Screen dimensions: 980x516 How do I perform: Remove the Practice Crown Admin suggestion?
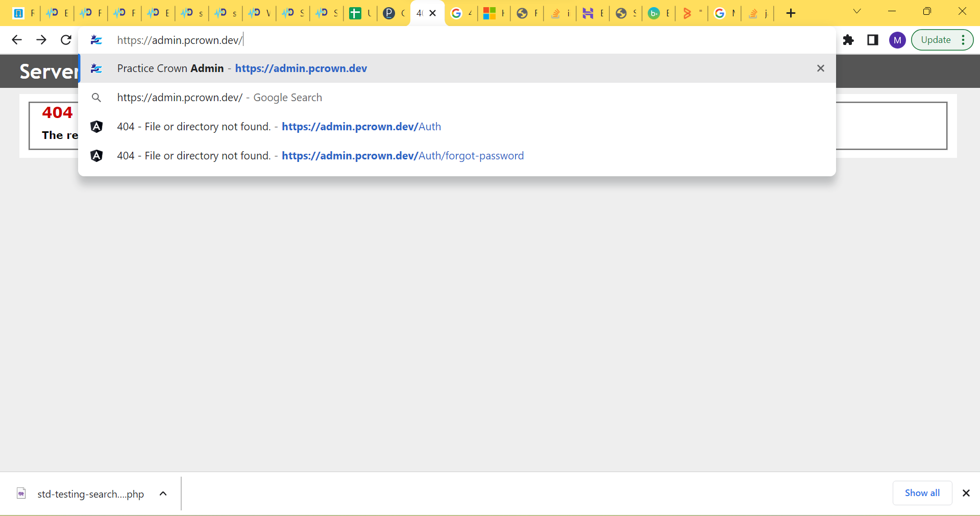820,68
